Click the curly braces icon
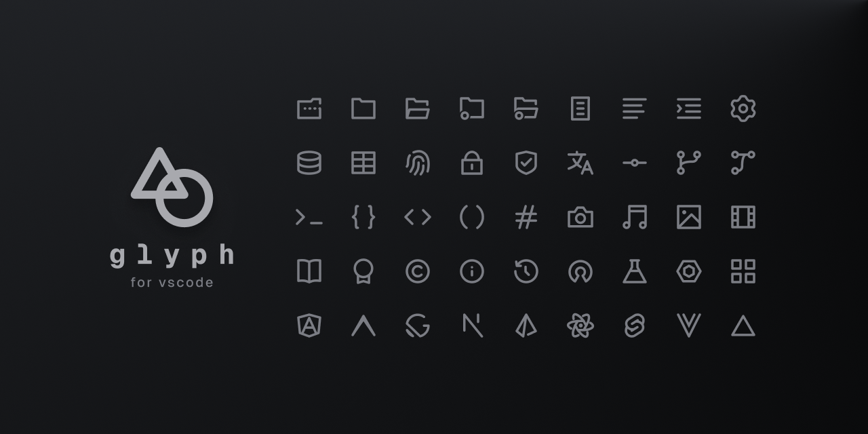Viewport: 868px width, 434px height. pyautogui.click(x=363, y=217)
